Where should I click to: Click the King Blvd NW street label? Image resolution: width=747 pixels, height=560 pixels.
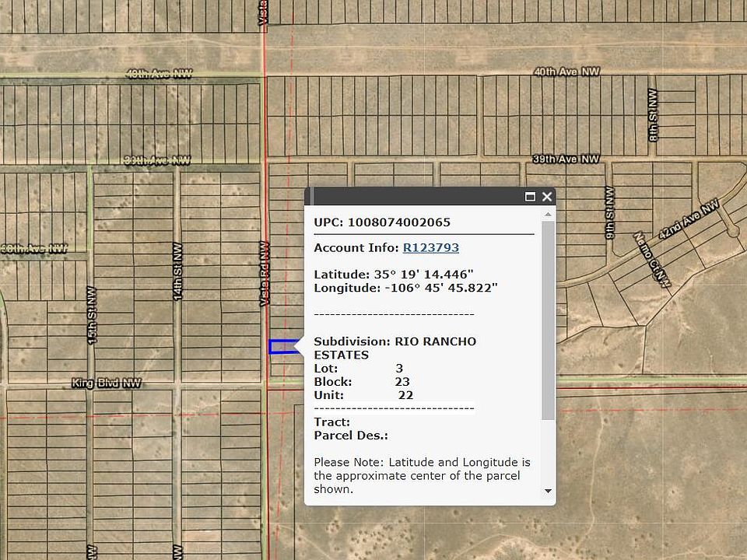click(107, 383)
